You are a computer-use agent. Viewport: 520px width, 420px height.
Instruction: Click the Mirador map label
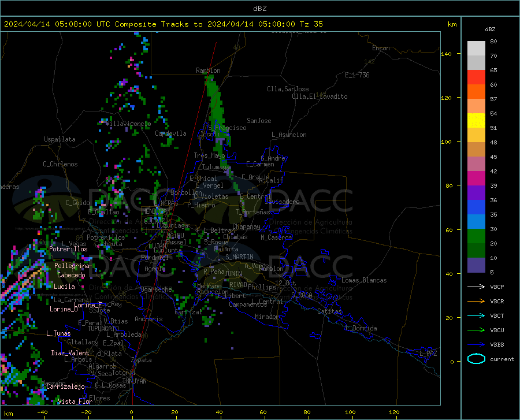[266, 317]
